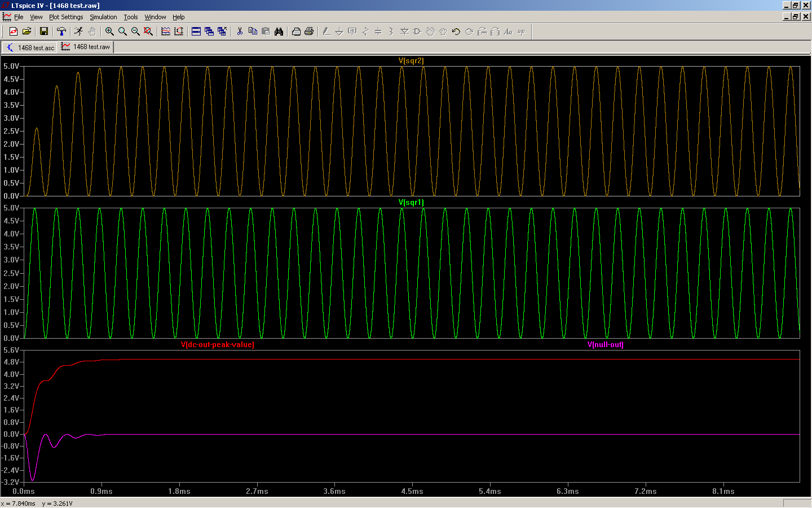Screen dimensions: 812x508
Task: Click the Label net icon
Action: point(352,32)
